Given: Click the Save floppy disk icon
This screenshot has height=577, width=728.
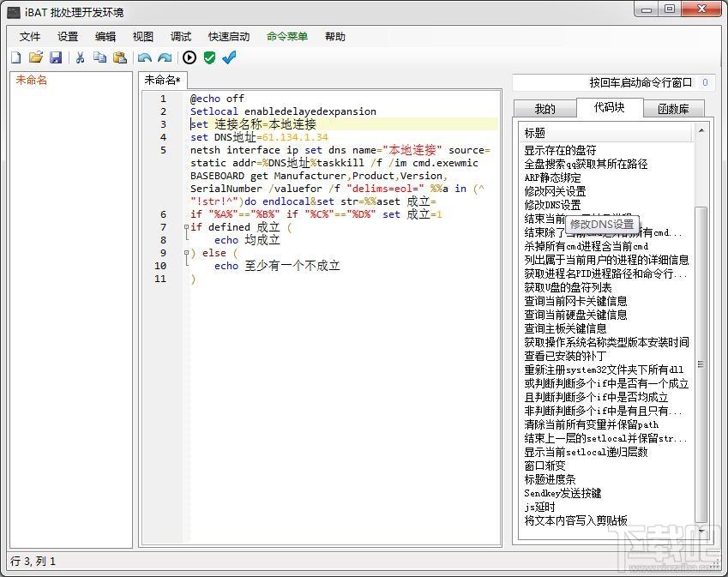Looking at the screenshot, I should click(x=56, y=57).
